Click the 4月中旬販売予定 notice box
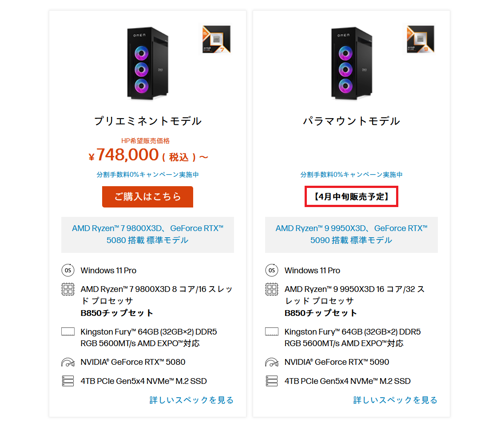 (x=351, y=196)
